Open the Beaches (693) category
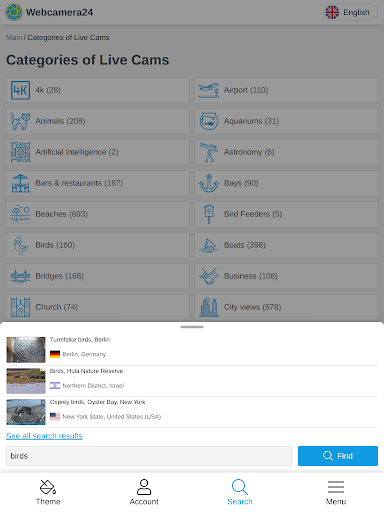The height and width of the screenshot is (512, 384). point(98,214)
